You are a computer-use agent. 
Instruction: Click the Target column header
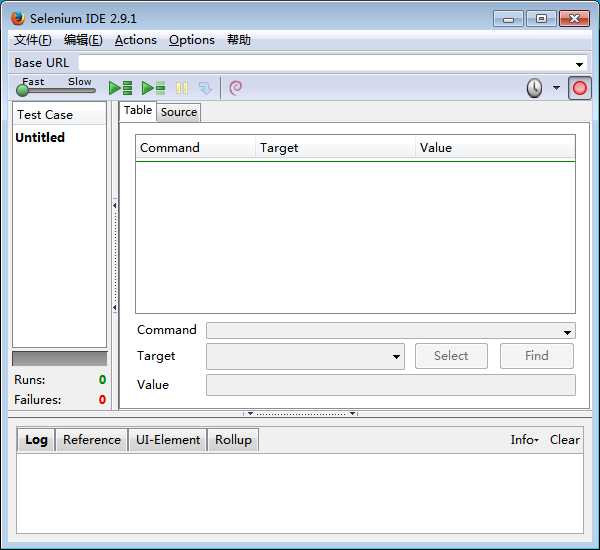coord(335,148)
